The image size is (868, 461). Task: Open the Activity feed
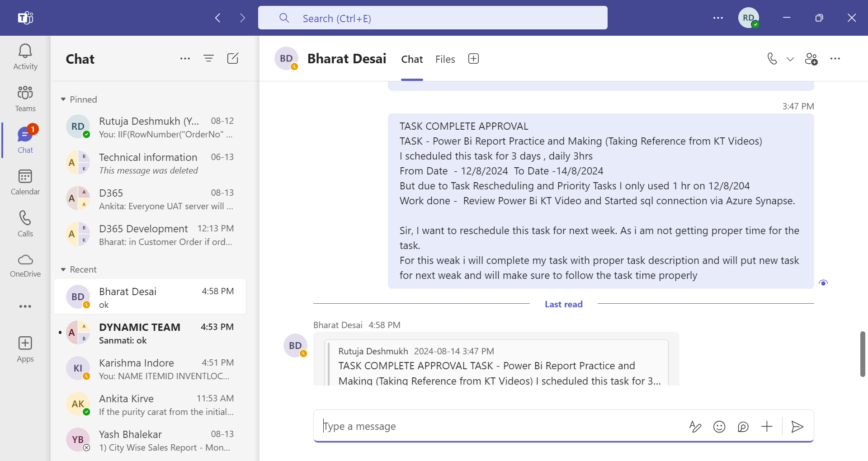[x=25, y=57]
